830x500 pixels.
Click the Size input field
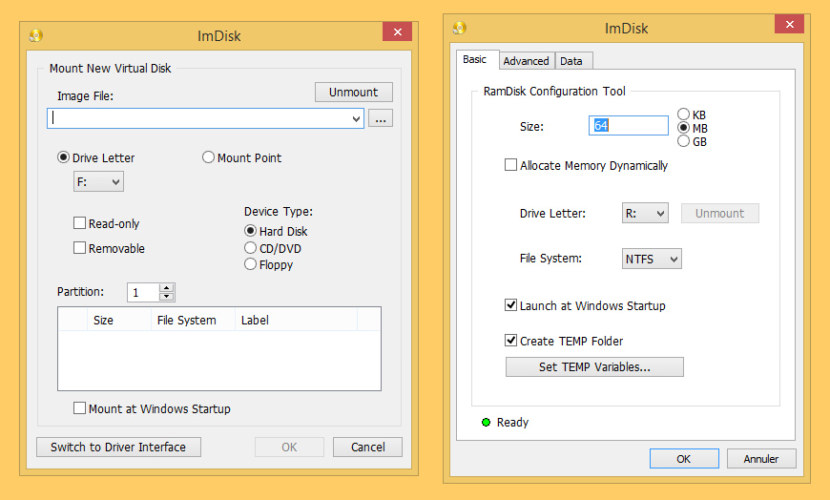(x=628, y=126)
